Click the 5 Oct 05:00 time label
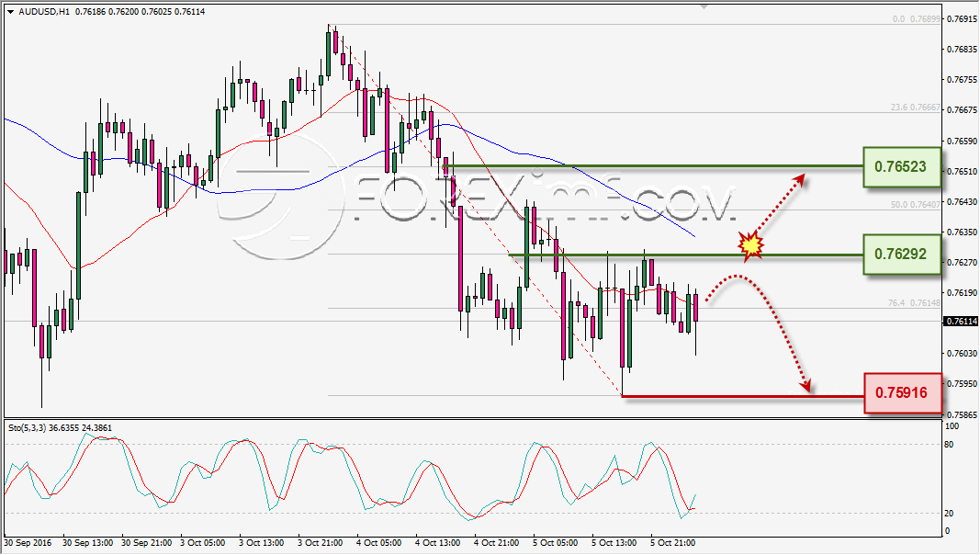Viewport: 980px width, 555px height. pyautogui.click(x=555, y=542)
